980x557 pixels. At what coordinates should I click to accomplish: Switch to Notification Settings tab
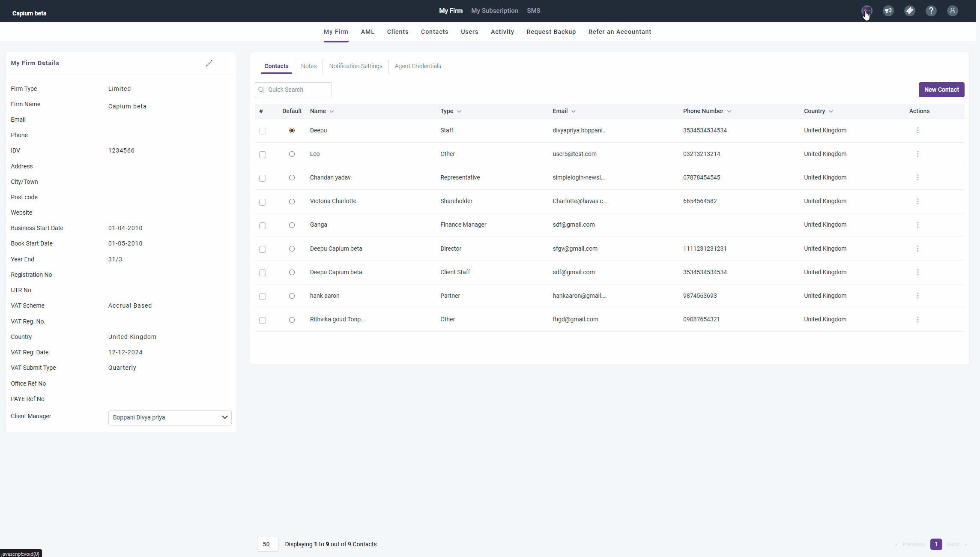pos(356,66)
